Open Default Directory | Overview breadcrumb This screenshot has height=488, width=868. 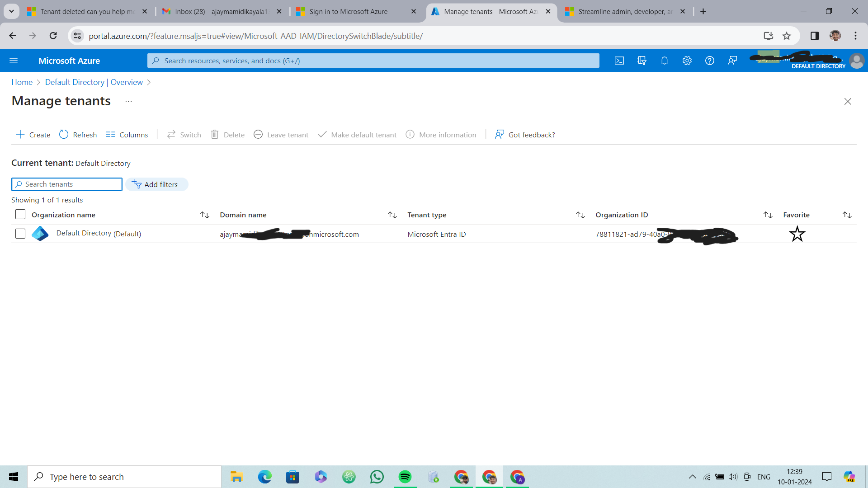pyautogui.click(x=94, y=82)
